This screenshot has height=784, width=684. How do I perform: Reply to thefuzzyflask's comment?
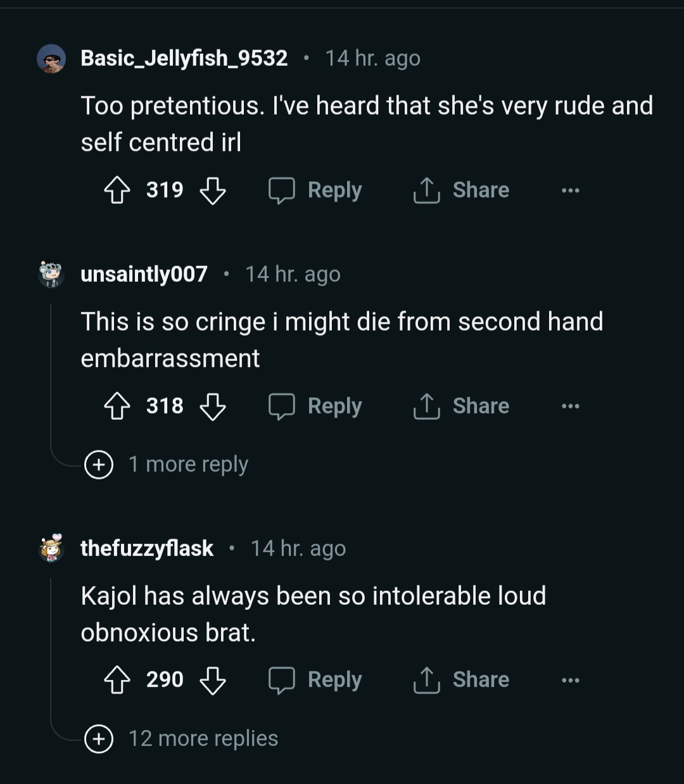click(315, 680)
